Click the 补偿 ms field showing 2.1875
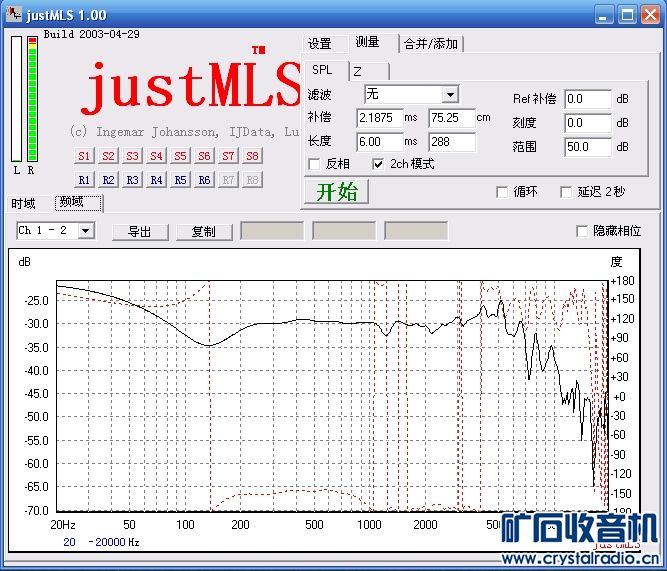Viewport: 667px width, 571px height. (x=380, y=118)
